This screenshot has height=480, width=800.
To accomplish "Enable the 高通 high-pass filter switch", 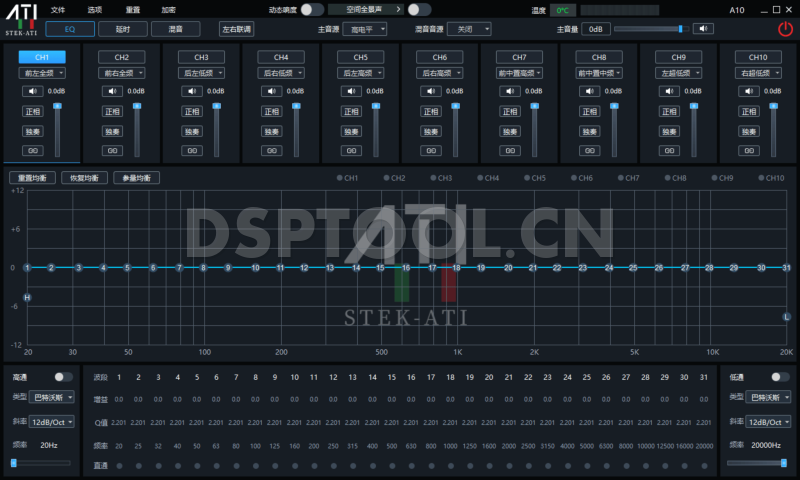I will tap(63, 377).
